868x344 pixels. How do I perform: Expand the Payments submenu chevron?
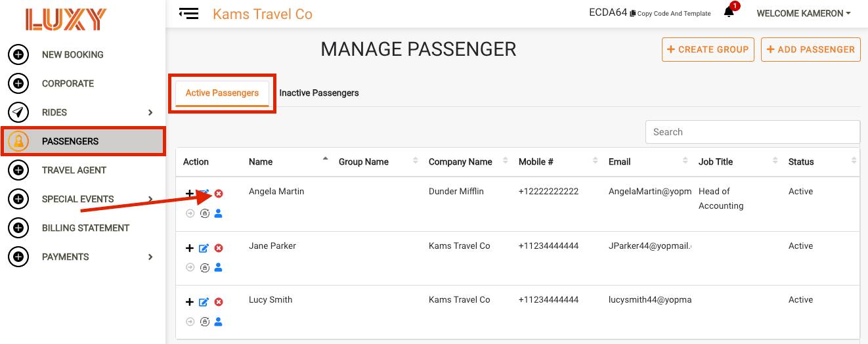click(x=150, y=257)
